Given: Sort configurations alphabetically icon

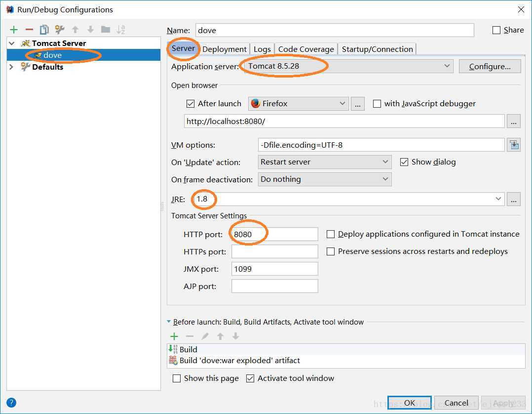Looking at the screenshot, I should click(x=121, y=30).
